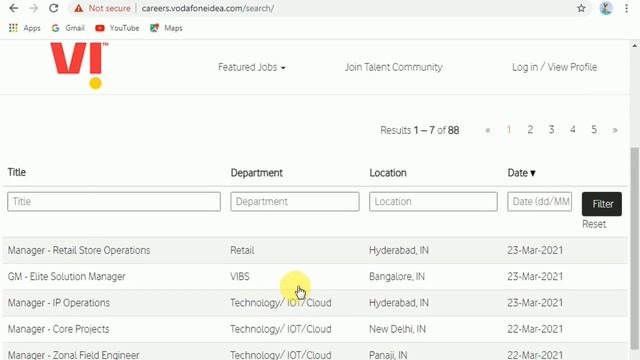The image size is (640, 360).
Task: Click Retail department cell
Action: 242,250
